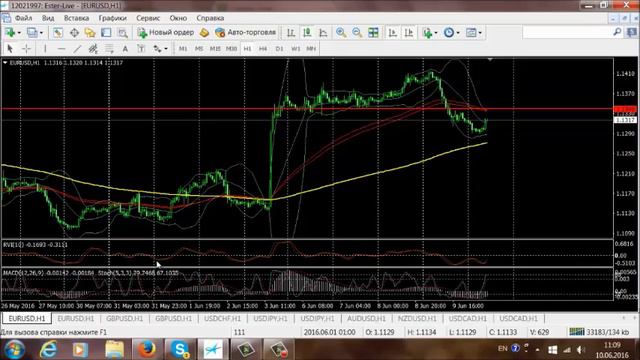Select the Crosshair tool
The height and width of the screenshot is (360, 640).
pyautogui.click(x=26, y=49)
